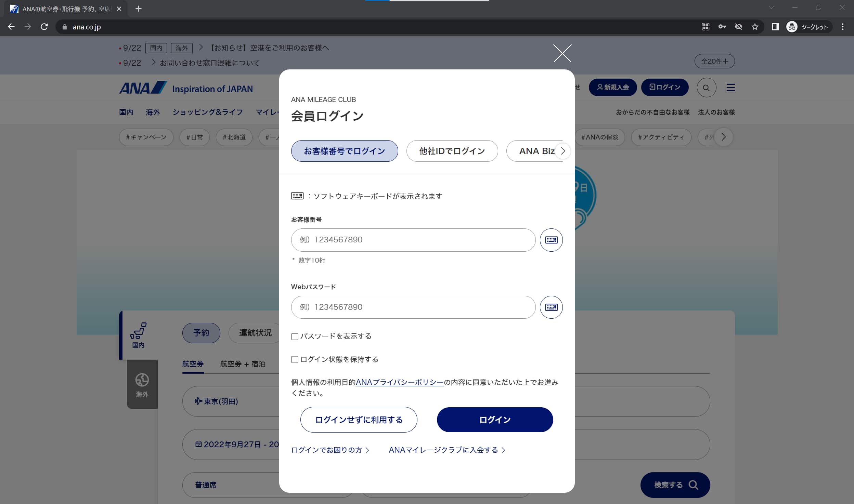Click the お客様番号 input field

tap(413, 240)
